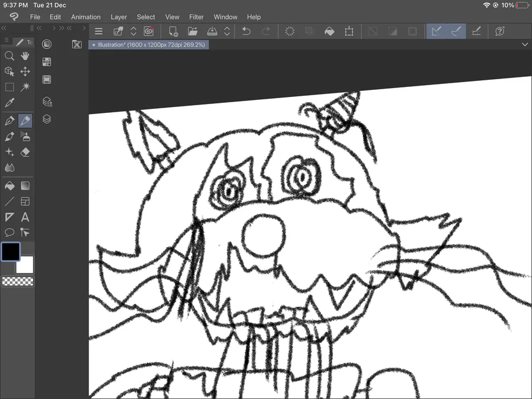Select the Move layer cross-arrow tool

(25, 72)
